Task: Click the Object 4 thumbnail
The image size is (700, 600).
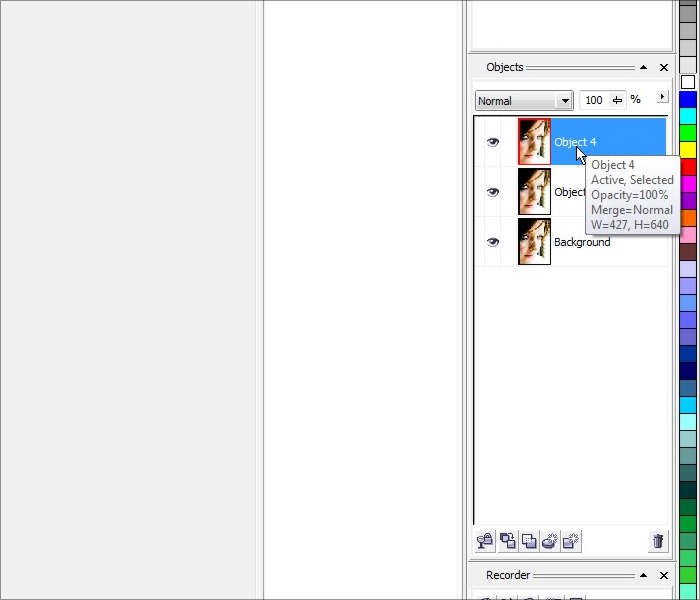Action: [x=534, y=142]
